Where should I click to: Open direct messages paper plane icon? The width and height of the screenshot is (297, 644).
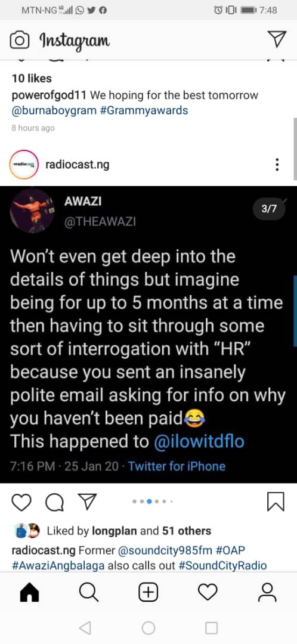pos(277,39)
